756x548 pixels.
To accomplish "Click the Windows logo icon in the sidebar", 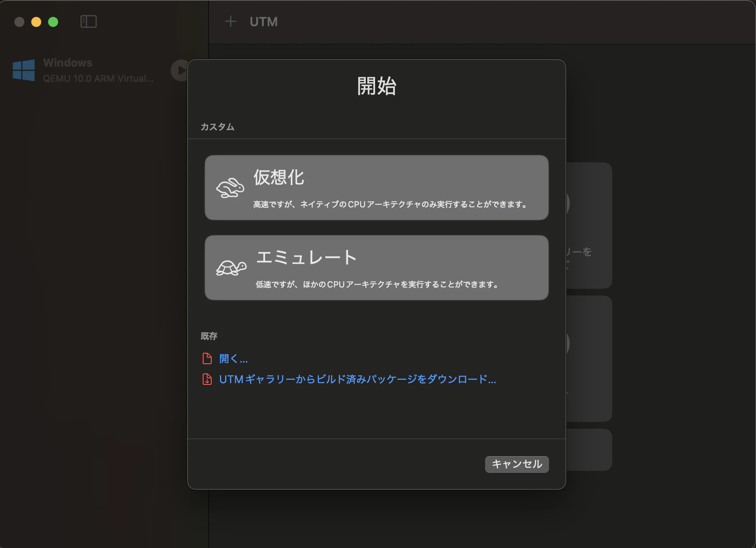I will pos(24,70).
